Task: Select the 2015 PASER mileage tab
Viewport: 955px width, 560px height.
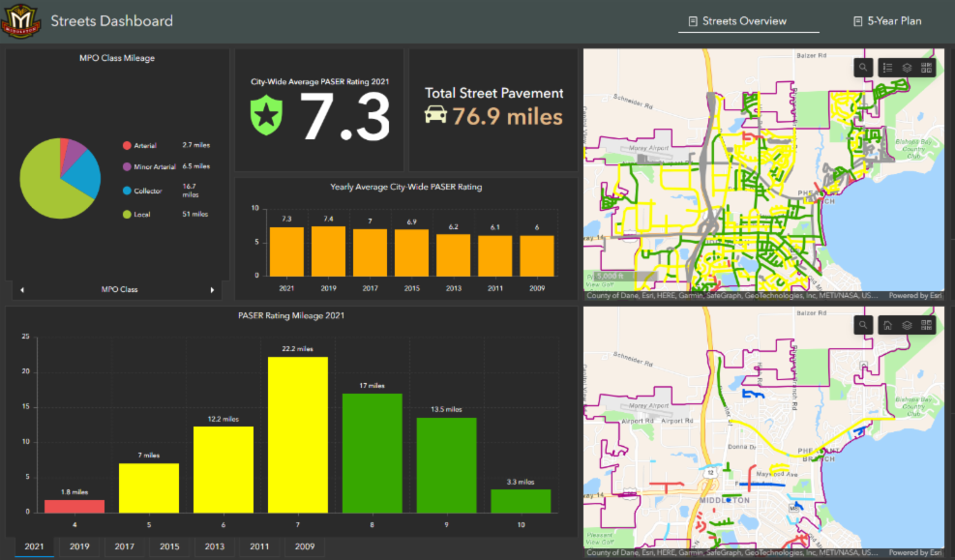Action: (x=169, y=546)
